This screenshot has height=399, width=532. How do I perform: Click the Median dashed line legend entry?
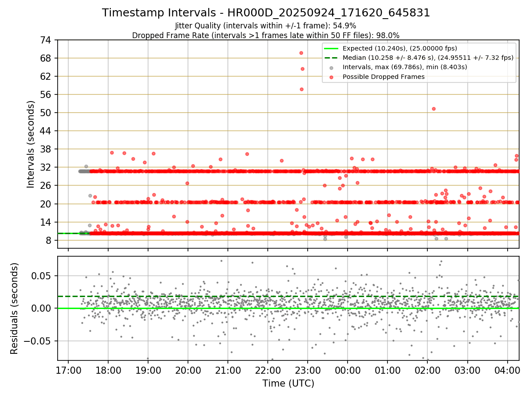click(x=419, y=58)
